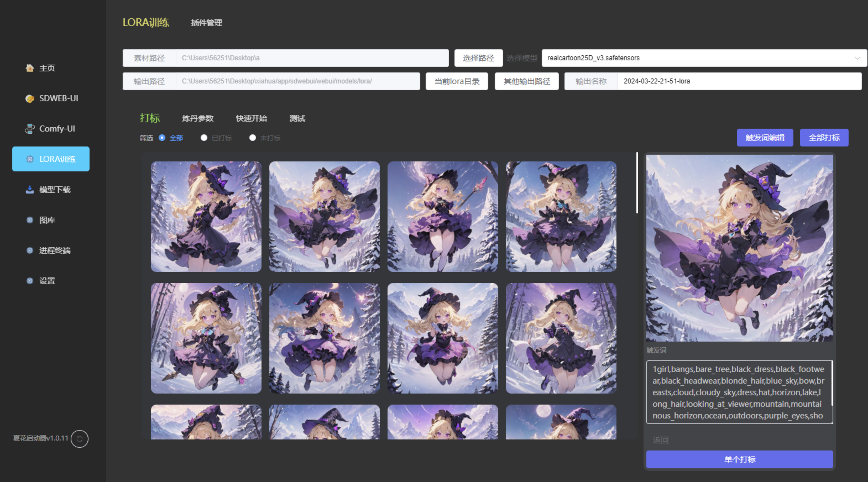Open the LORA训练 top tab

[x=146, y=22]
